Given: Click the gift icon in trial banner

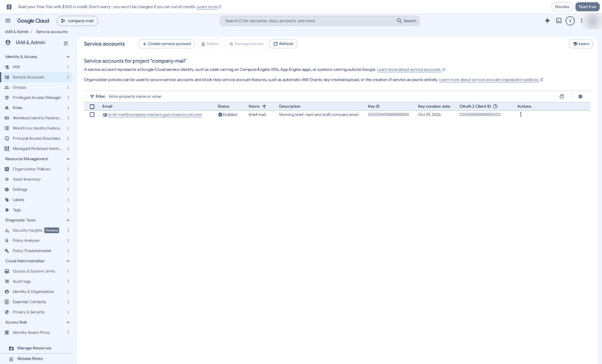Looking at the screenshot, I should [9, 7].
